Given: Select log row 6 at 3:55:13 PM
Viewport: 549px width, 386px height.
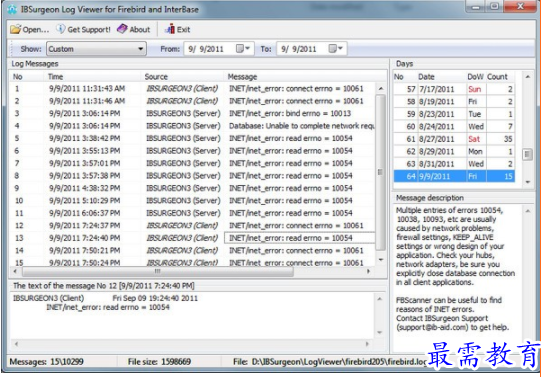Looking at the screenshot, I should click(193, 151).
